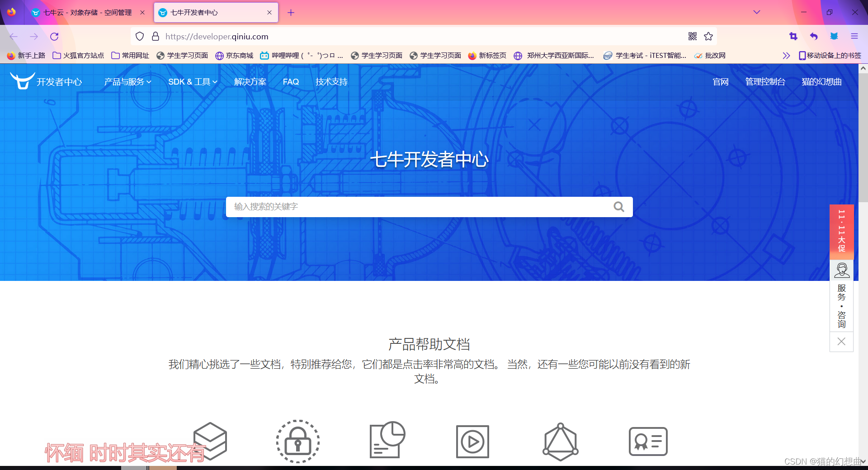
Task: Open 移动设备上的书签 folder
Action: (x=830, y=56)
